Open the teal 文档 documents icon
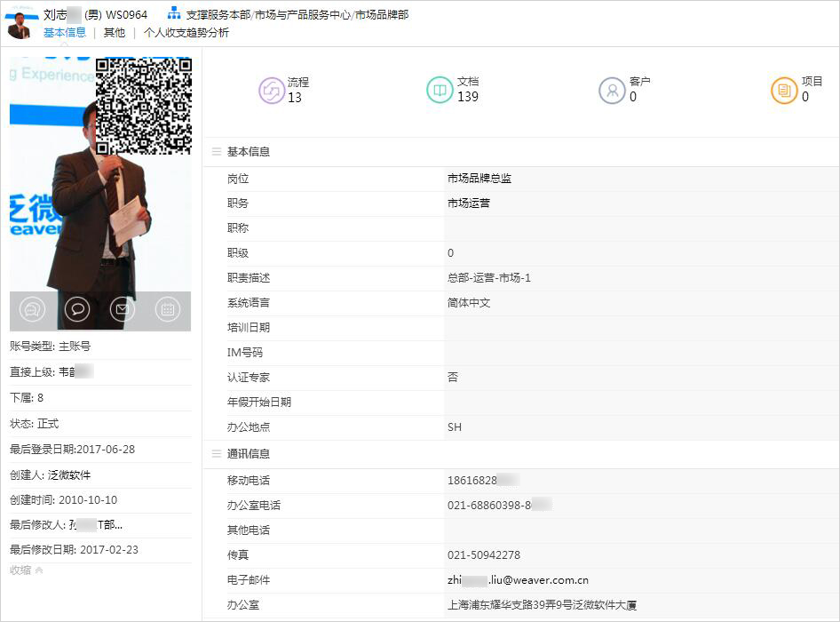This screenshot has width=840, height=622. (440, 91)
